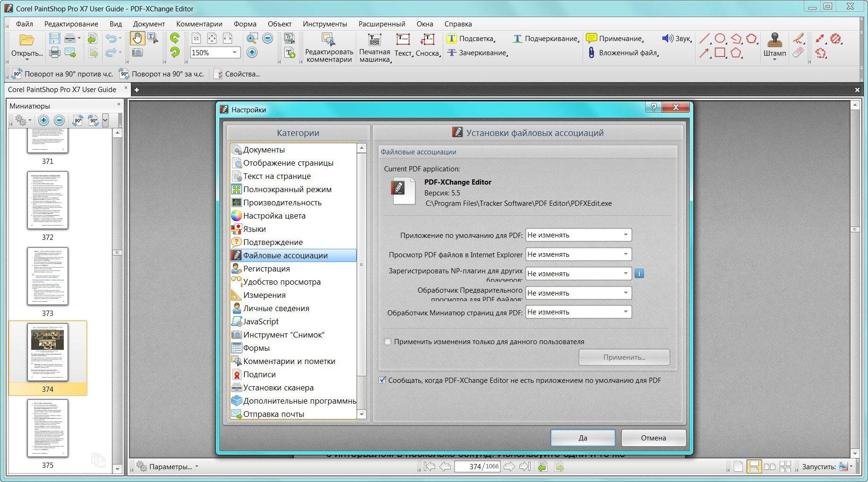The height and width of the screenshot is (482, 868).
Task: Zoom out thumbnails with minus icon
Action: [x=59, y=120]
